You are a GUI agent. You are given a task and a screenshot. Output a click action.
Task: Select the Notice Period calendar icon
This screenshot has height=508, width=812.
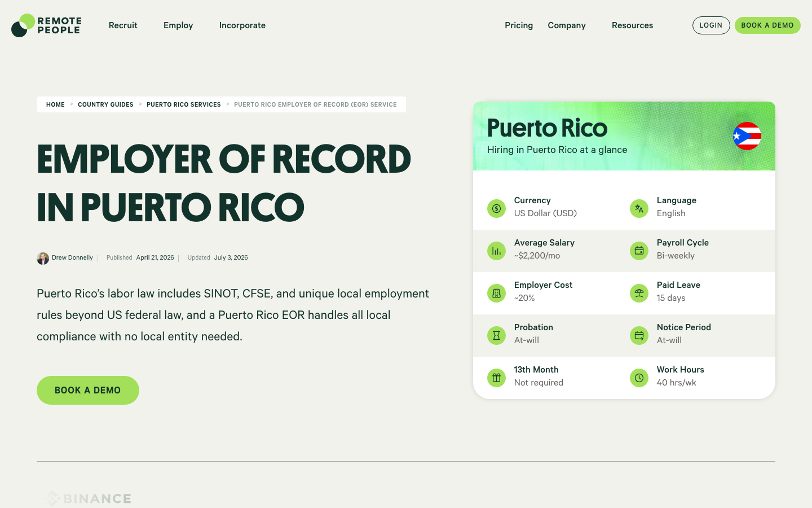click(639, 335)
